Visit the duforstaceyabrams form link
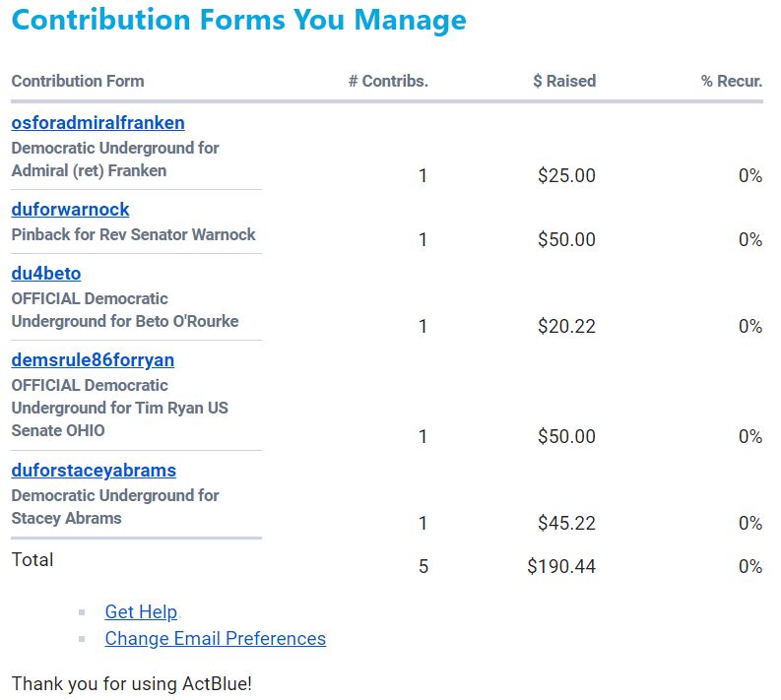781x700 pixels. pos(94,471)
